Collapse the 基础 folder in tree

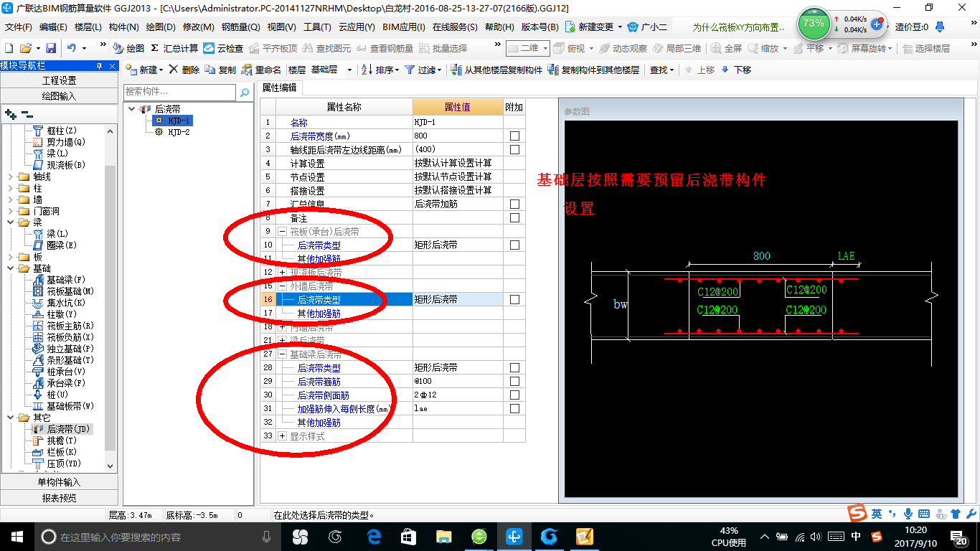click(11, 268)
